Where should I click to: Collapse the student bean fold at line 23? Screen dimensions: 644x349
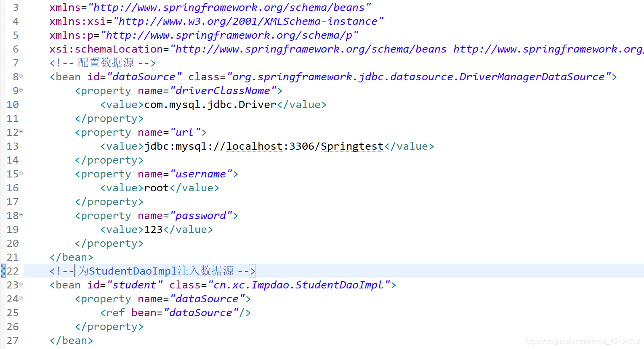tap(21, 284)
